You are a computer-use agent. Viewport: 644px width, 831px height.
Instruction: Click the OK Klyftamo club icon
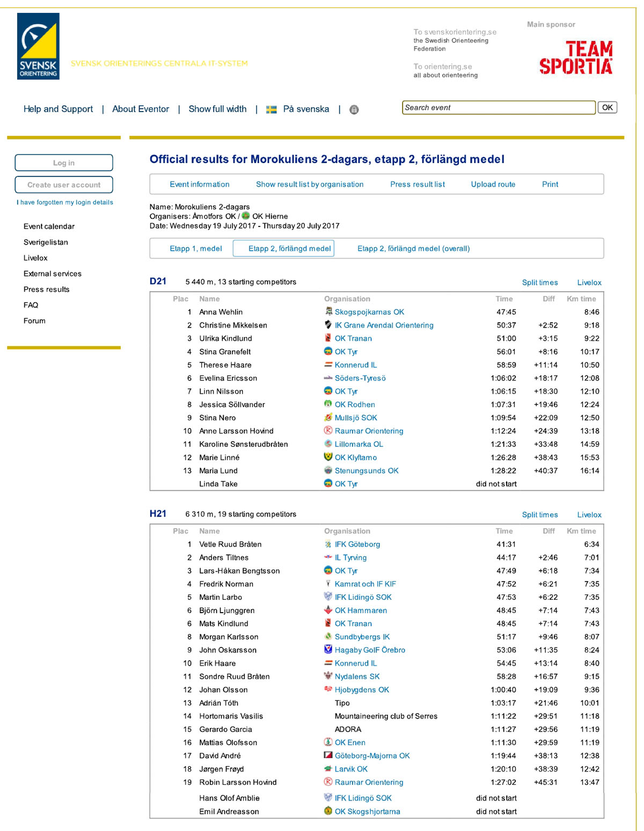pyautogui.click(x=328, y=457)
